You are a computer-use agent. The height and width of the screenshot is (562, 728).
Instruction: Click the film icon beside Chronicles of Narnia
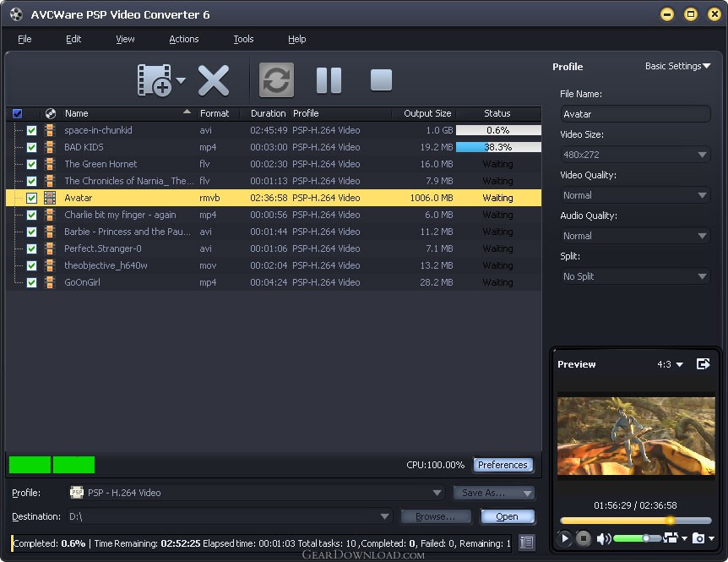pyautogui.click(x=50, y=181)
